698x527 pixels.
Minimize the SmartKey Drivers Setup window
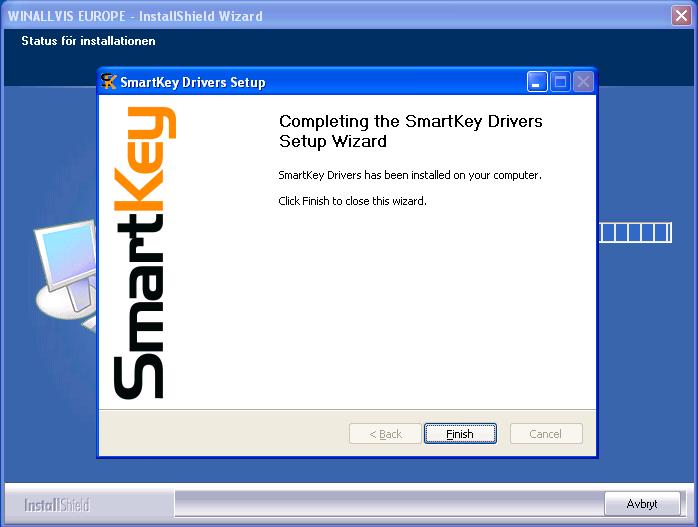coord(537,82)
